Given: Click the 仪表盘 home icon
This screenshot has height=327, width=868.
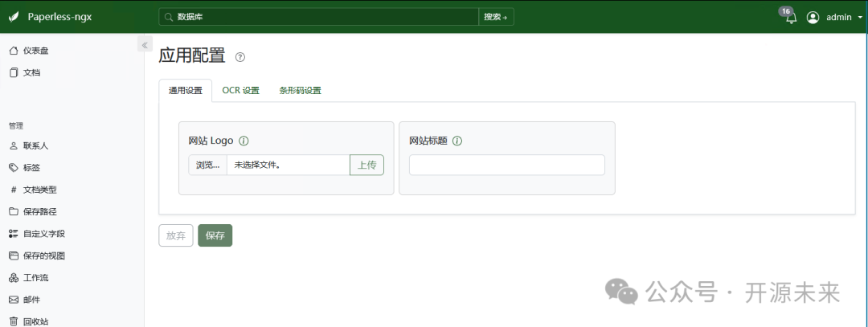Looking at the screenshot, I should [14, 51].
